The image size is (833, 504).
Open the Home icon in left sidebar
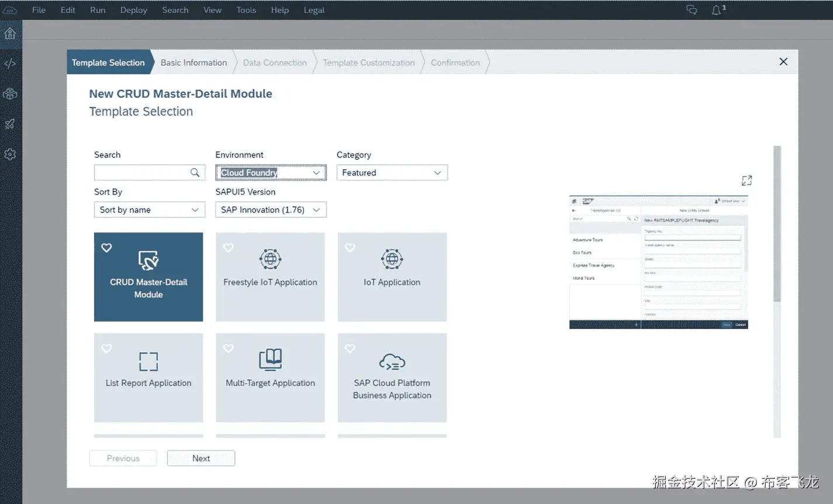coord(10,33)
